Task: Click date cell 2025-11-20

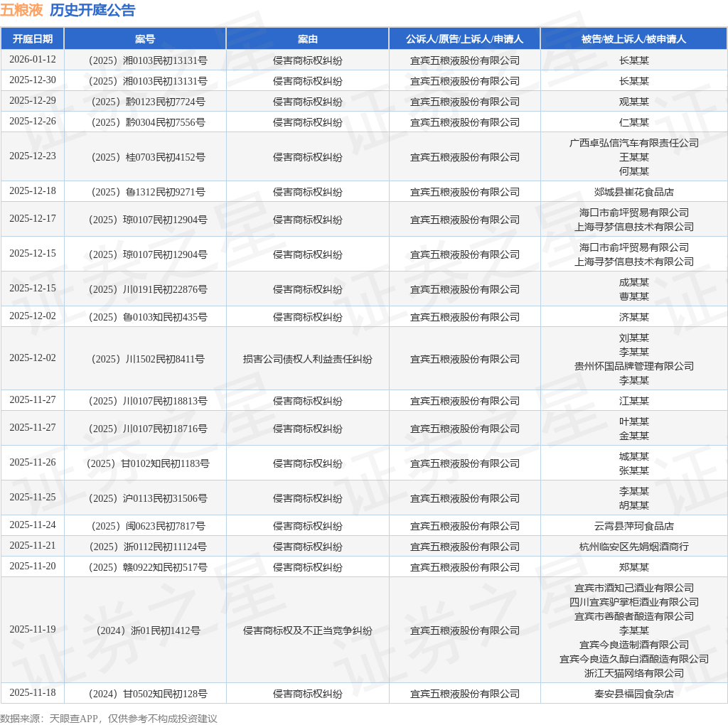Action: pos(33,566)
